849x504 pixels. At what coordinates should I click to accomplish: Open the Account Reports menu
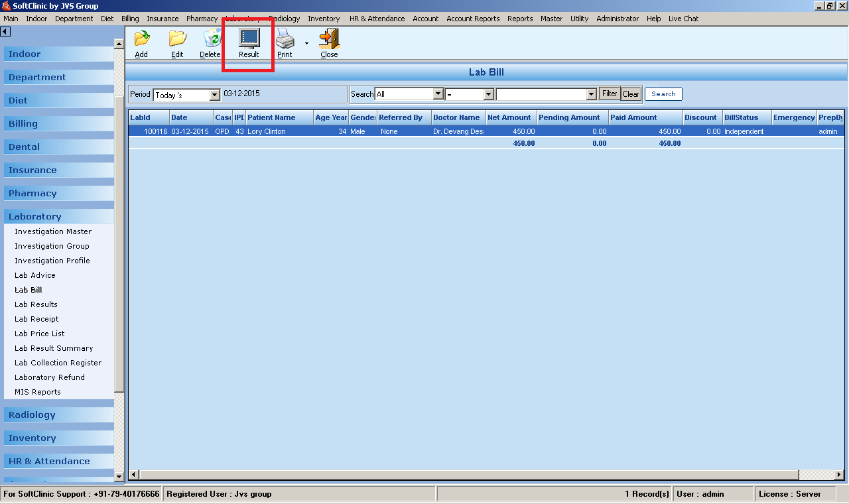pos(473,19)
